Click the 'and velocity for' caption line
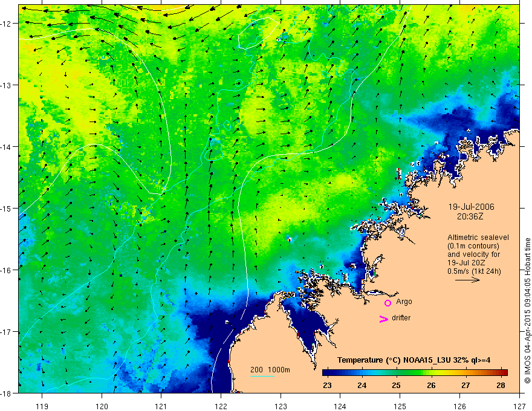 (473, 254)
